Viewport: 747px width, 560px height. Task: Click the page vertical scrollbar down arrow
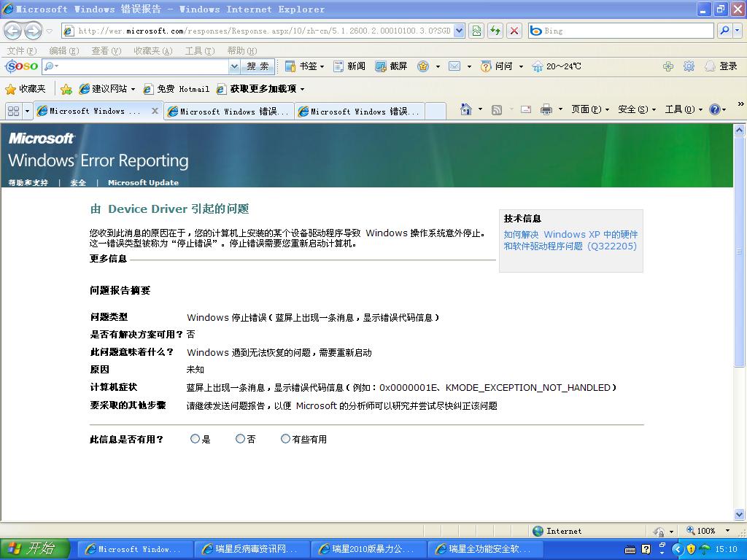click(x=740, y=514)
